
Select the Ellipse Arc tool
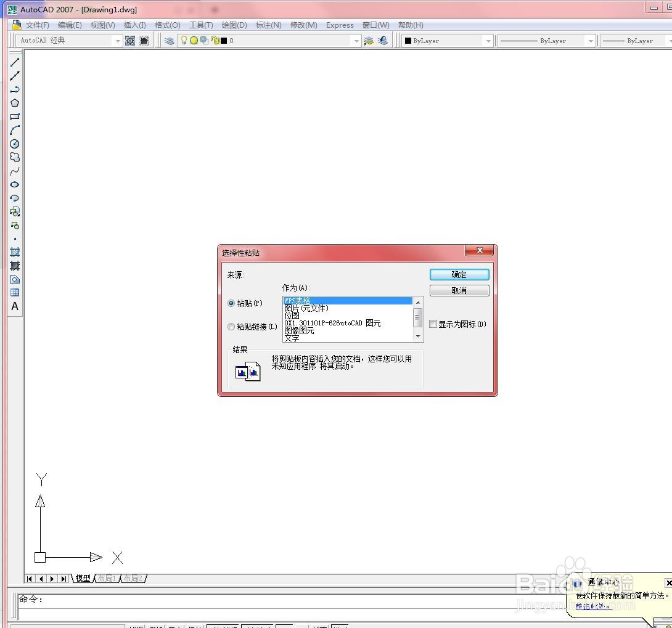pos(15,198)
